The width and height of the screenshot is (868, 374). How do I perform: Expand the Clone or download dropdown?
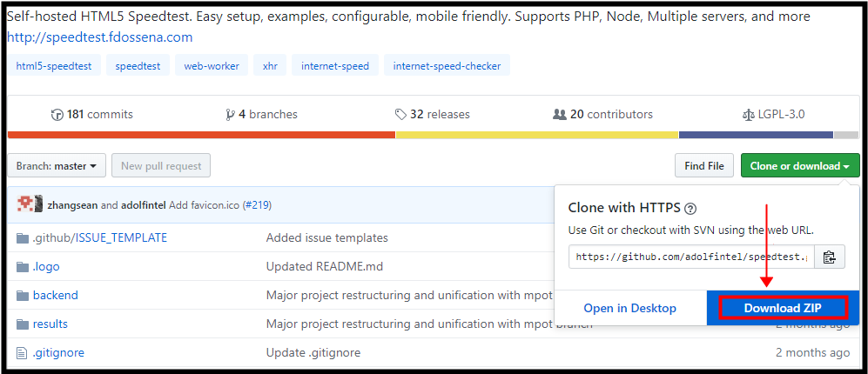coord(799,165)
